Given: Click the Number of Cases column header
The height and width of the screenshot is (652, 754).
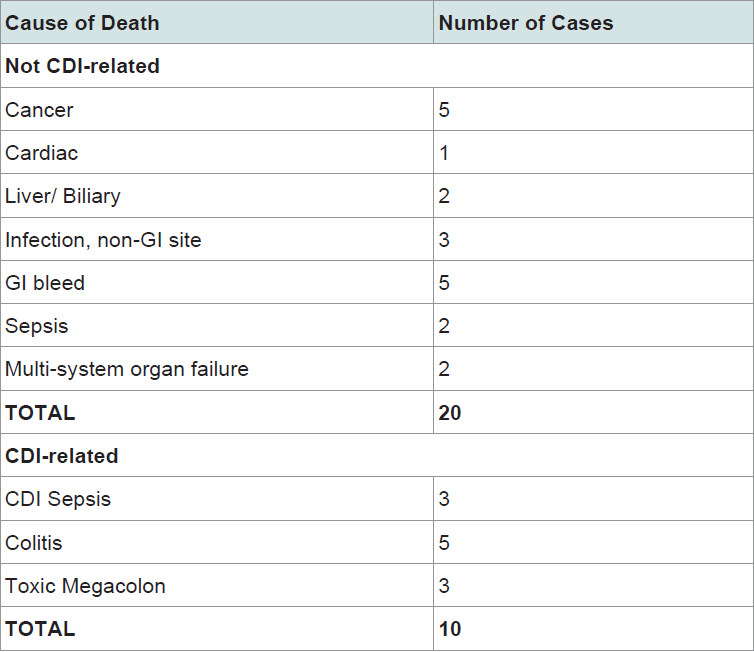Looking at the screenshot, I should tap(593, 23).
